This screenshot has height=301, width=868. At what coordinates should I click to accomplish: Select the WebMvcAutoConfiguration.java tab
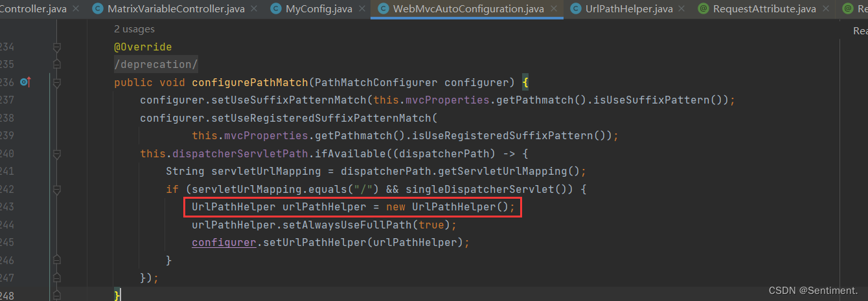[467, 9]
